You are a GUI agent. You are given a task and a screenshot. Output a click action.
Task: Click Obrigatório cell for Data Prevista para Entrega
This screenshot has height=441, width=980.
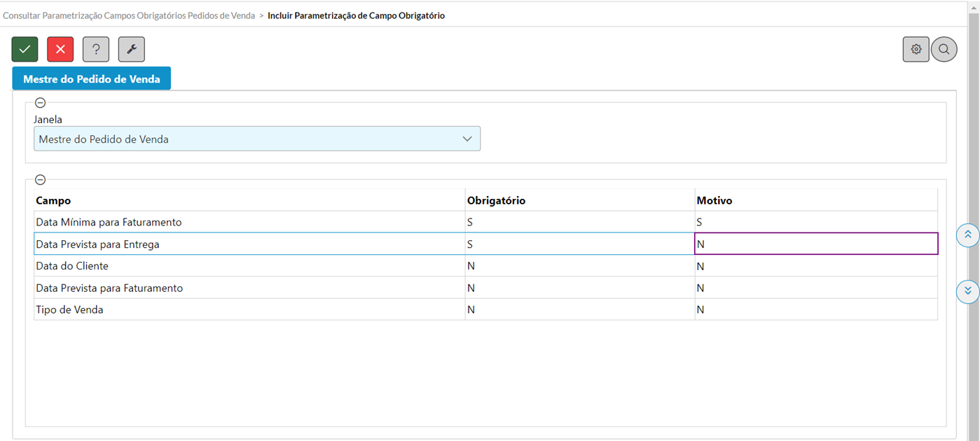pyautogui.click(x=580, y=244)
